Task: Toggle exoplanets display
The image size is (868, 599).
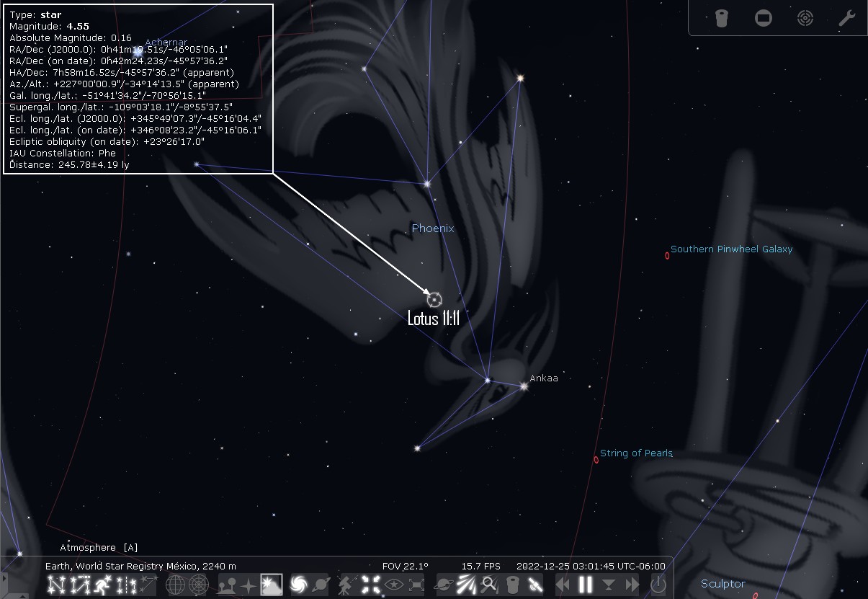Action: point(444,585)
